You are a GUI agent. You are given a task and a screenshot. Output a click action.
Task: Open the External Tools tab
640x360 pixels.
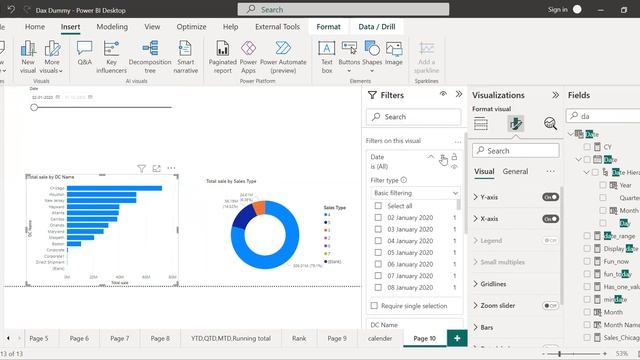point(277,27)
